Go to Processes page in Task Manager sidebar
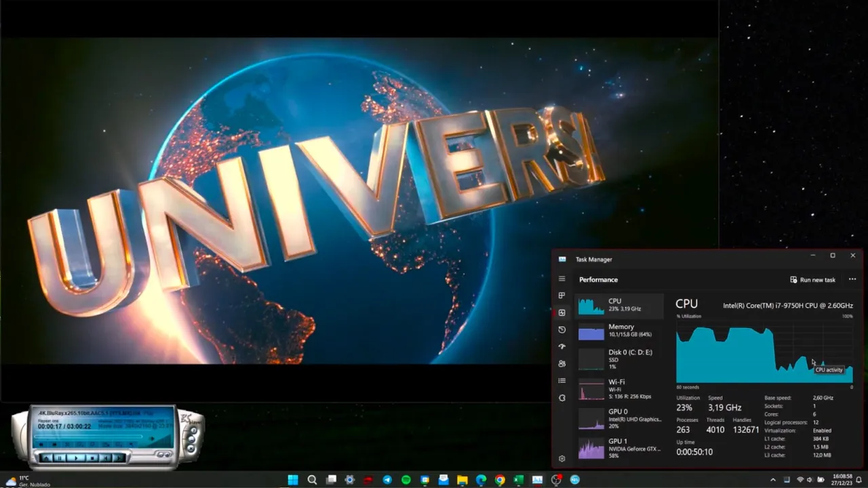Screen dimensions: 868x488 [x=561, y=296]
